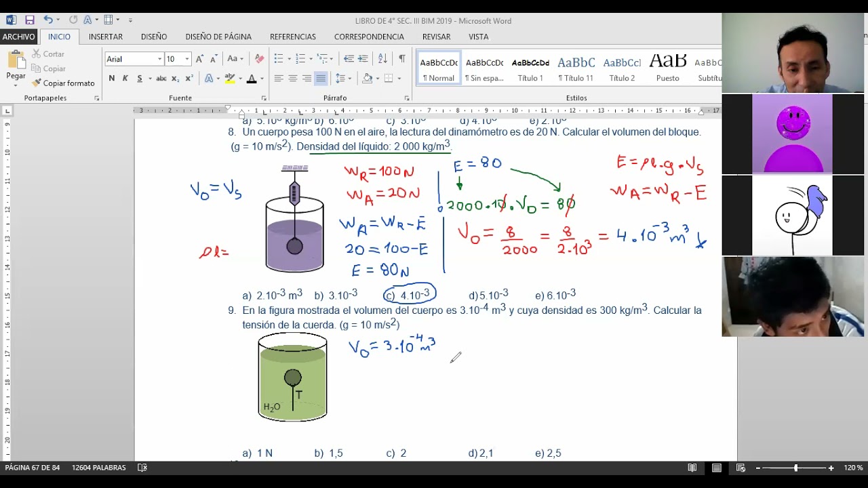This screenshot has width=868, height=488.
Task: Expand the Pegar paste options arrow
Action: (16, 85)
